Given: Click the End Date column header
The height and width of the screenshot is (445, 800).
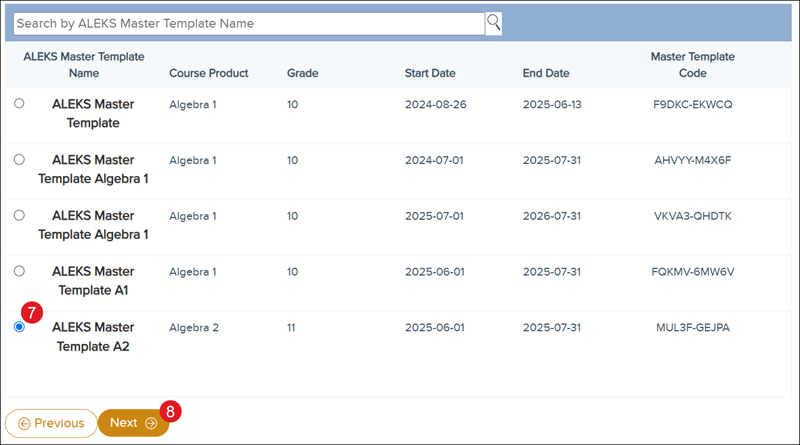Looking at the screenshot, I should tap(546, 73).
